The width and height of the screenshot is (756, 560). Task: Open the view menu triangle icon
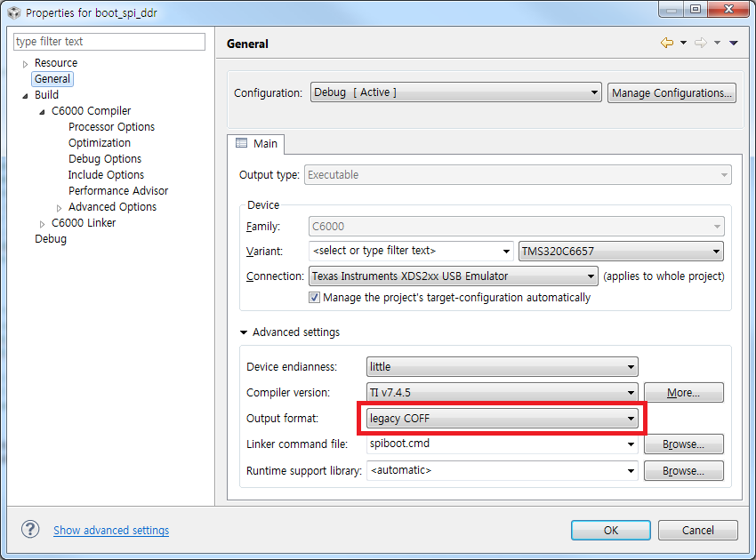click(x=734, y=43)
